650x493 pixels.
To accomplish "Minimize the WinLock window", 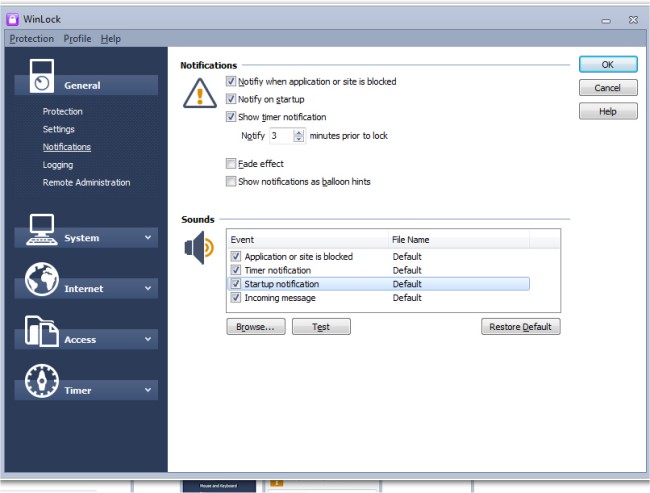I will pyautogui.click(x=606, y=21).
